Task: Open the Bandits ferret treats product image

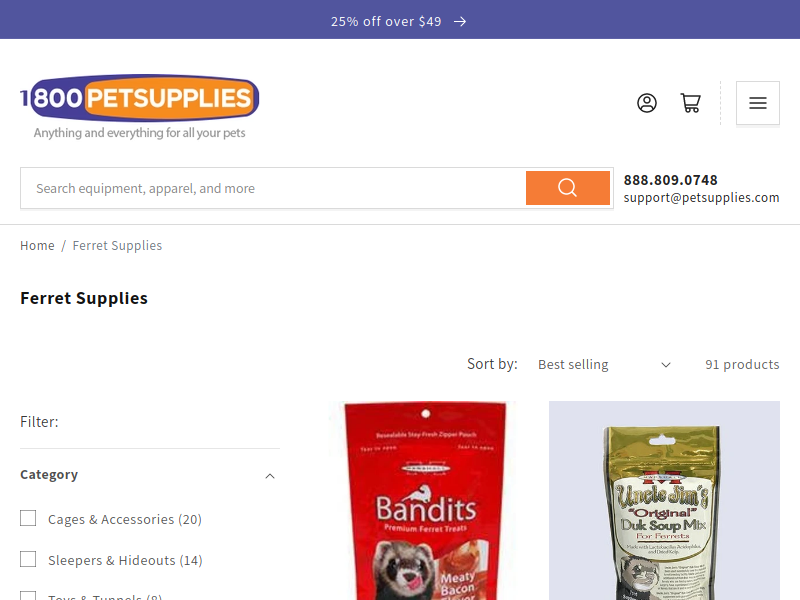Action: point(424,501)
